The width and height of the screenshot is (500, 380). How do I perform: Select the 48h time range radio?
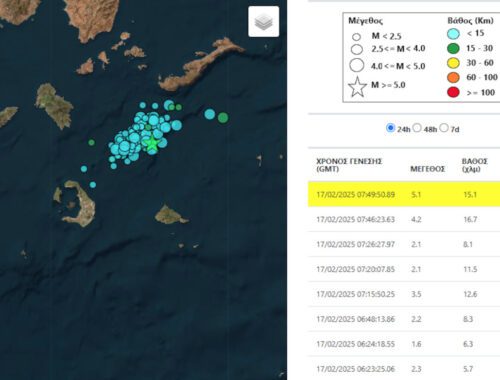point(417,128)
